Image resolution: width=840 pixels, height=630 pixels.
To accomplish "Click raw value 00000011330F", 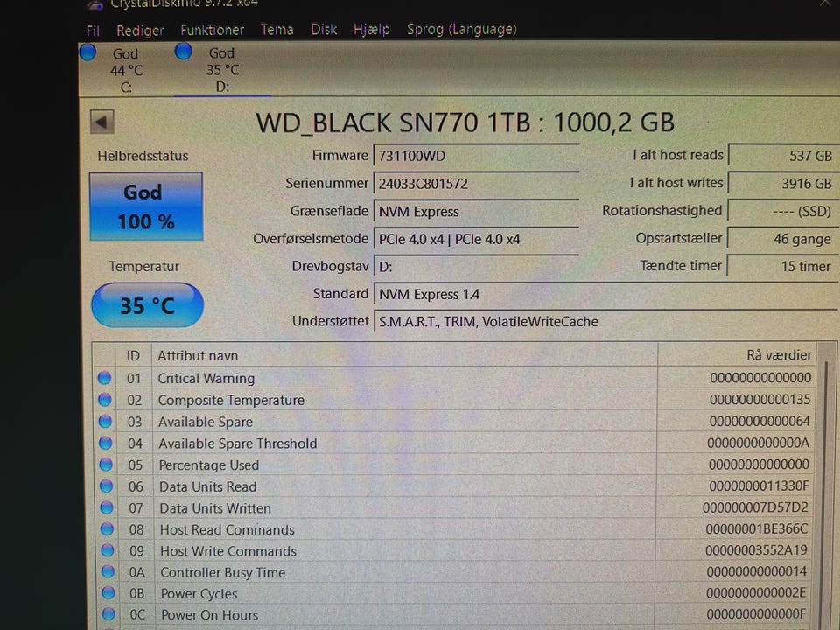I will (x=759, y=486).
